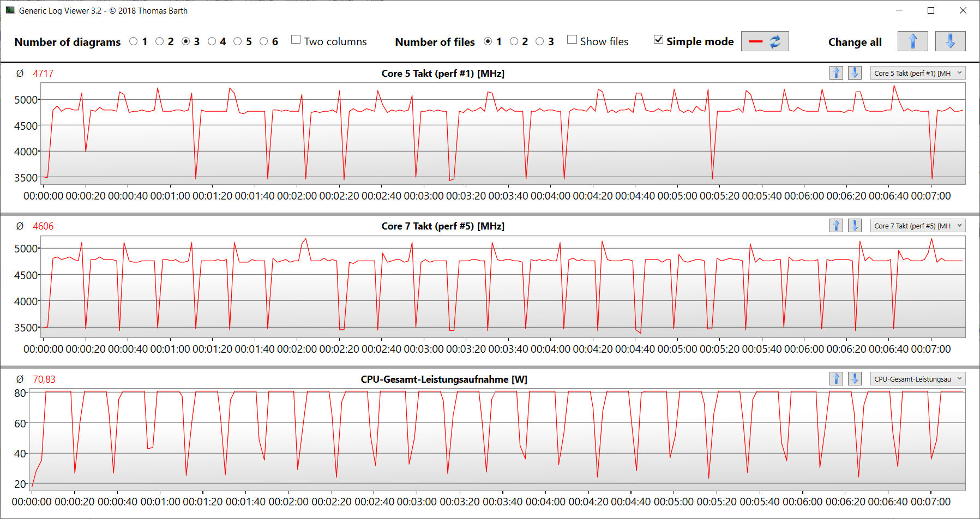Image resolution: width=980 pixels, height=519 pixels.
Task: Enable the Show files checkbox
Action: 572,40
